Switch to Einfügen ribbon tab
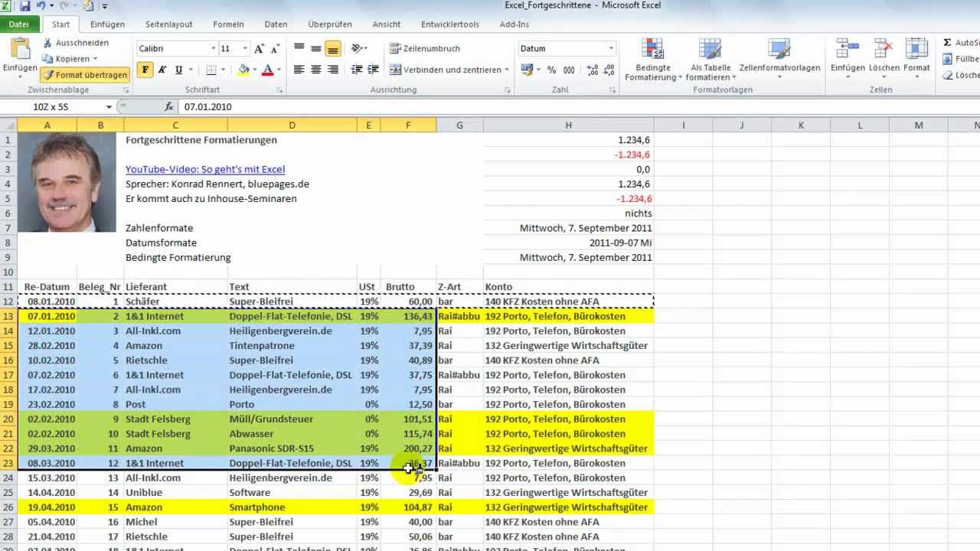Viewport: 980px width, 551px height. click(107, 24)
